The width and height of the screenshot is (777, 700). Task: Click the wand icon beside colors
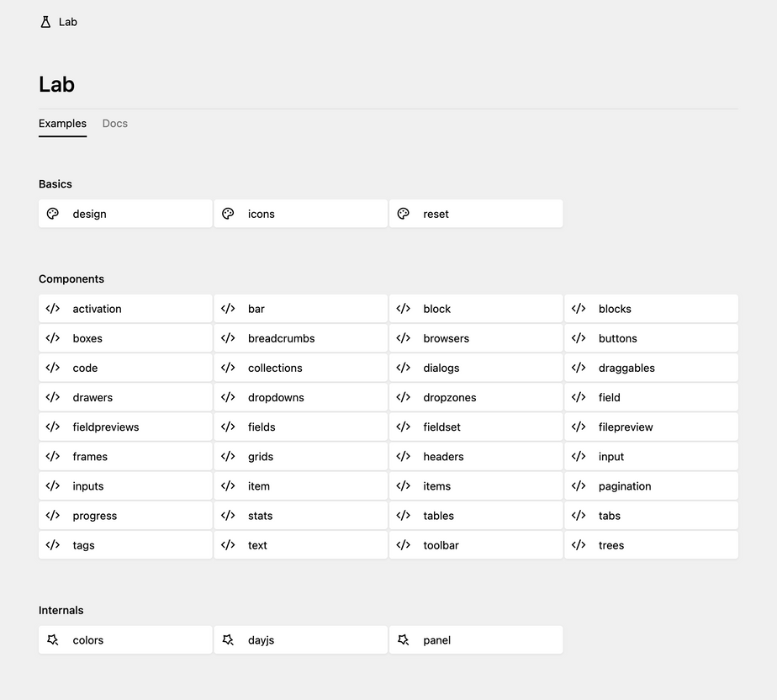[x=53, y=640]
